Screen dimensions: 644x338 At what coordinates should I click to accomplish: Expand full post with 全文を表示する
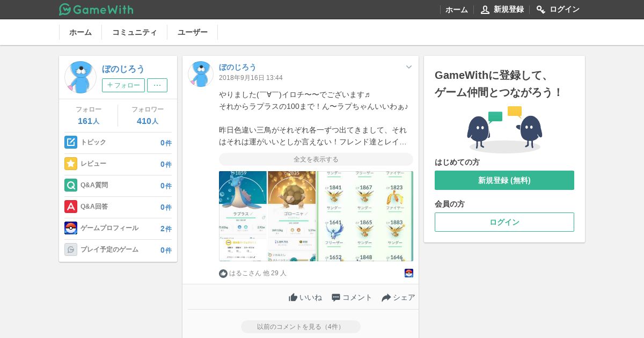[x=316, y=159]
